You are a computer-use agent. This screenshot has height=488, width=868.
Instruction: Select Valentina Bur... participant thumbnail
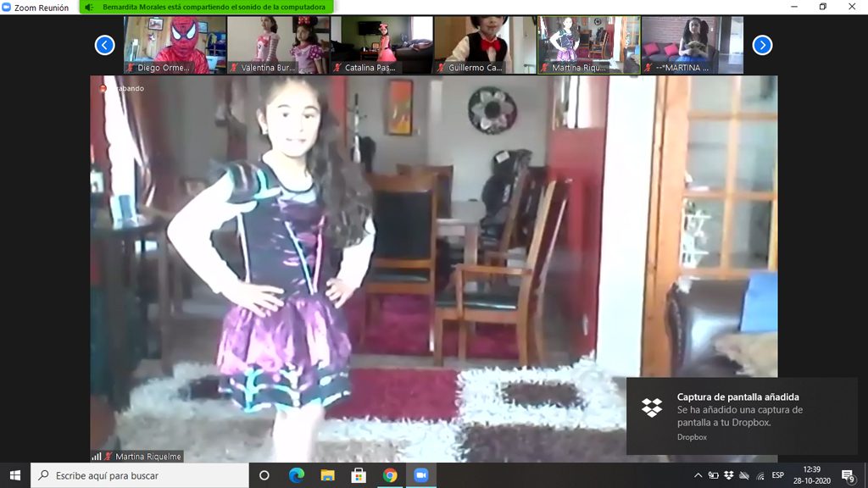(278, 45)
